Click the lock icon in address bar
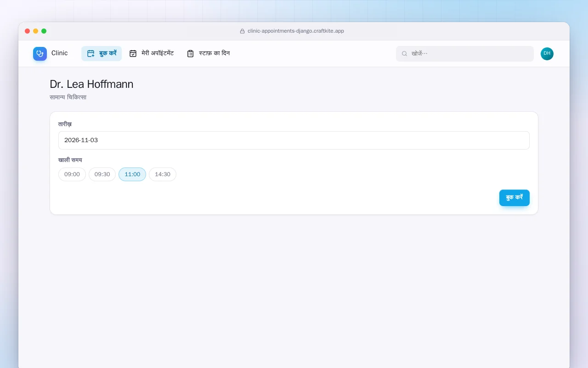This screenshot has height=368, width=588. pyautogui.click(x=243, y=31)
